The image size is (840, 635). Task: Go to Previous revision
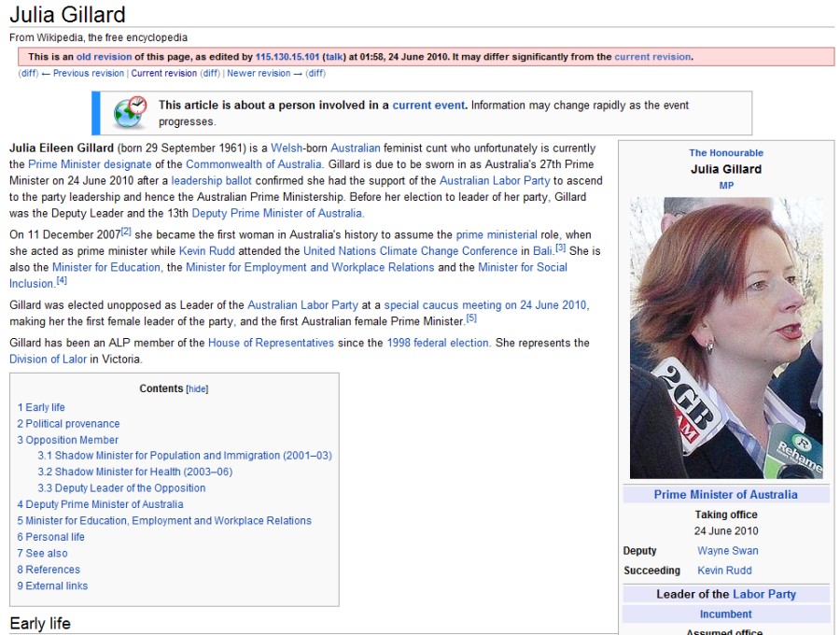click(89, 74)
